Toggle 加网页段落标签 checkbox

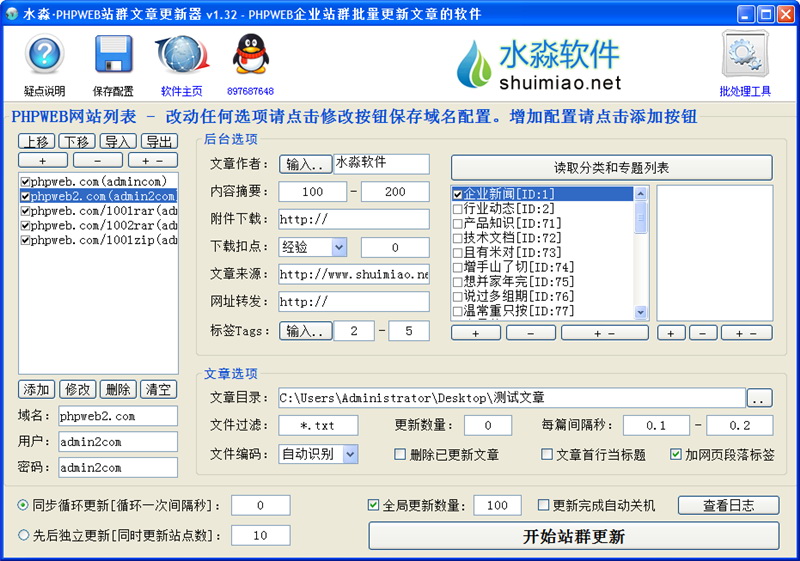pos(676,454)
